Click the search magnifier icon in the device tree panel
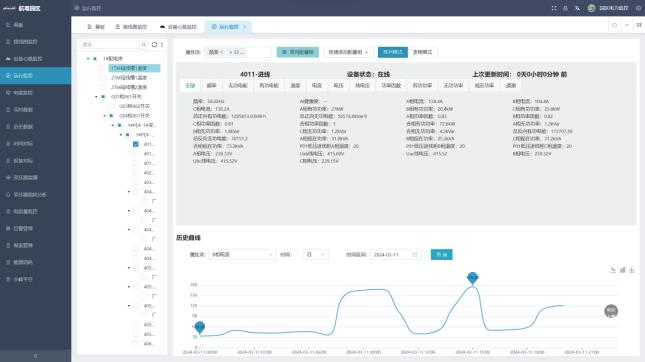The height and width of the screenshot is (362, 645). (144, 44)
